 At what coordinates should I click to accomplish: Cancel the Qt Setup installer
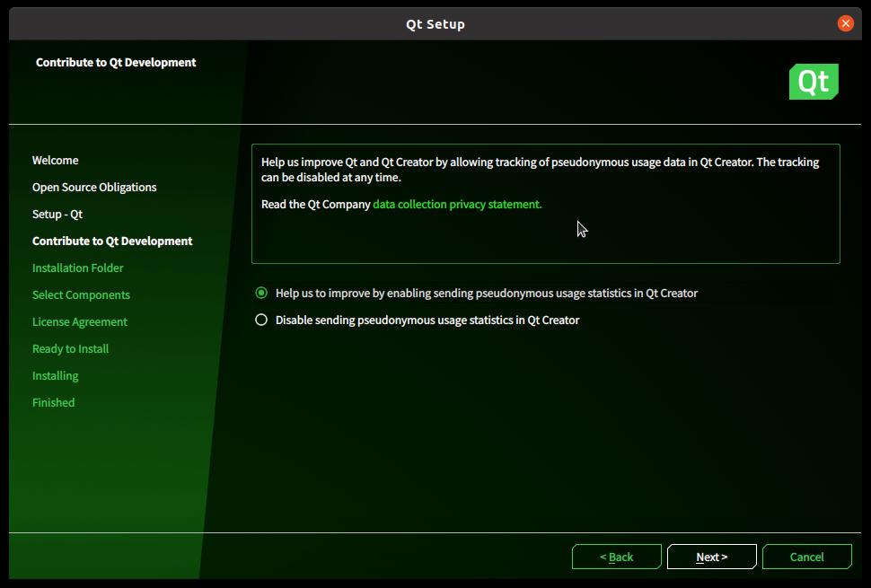point(806,557)
